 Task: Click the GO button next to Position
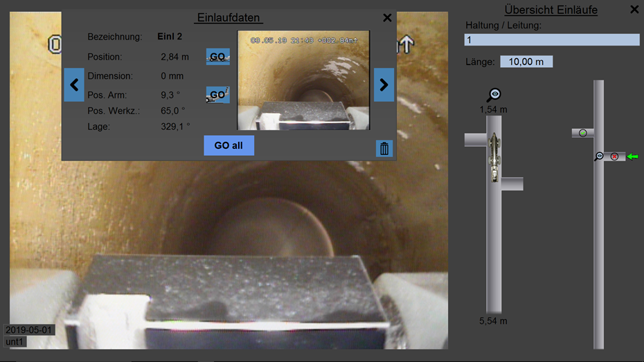[217, 57]
